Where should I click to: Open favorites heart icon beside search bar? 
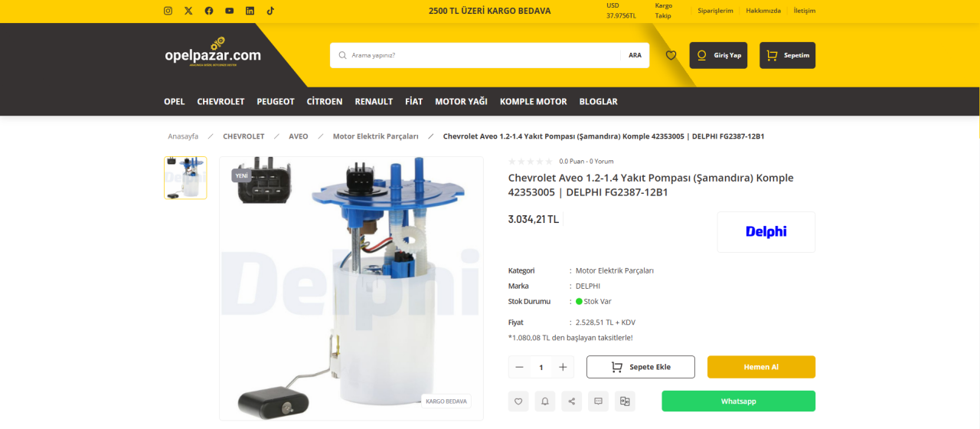(x=671, y=55)
